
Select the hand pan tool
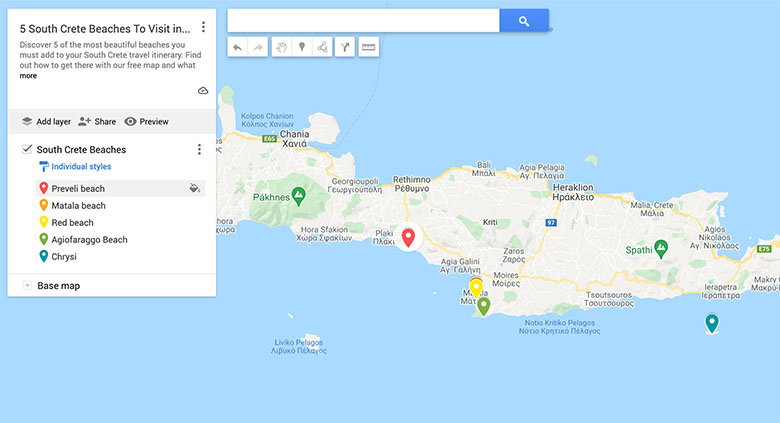282,47
